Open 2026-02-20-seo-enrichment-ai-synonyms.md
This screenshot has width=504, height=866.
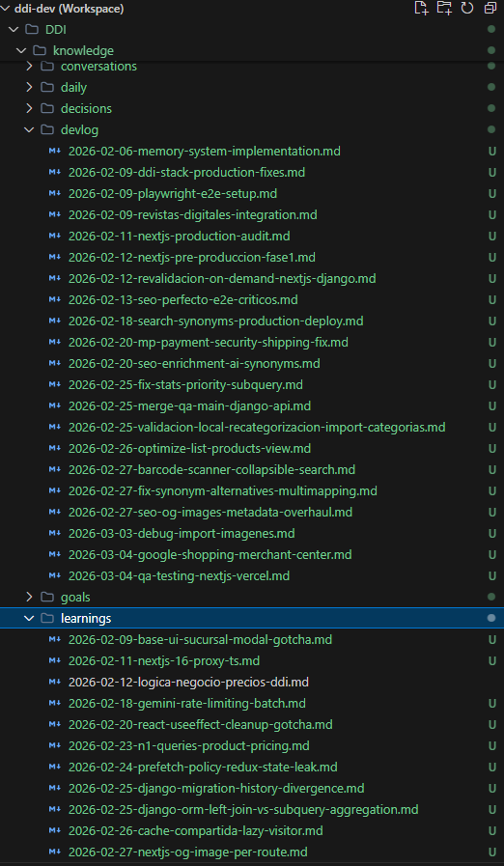click(194, 363)
